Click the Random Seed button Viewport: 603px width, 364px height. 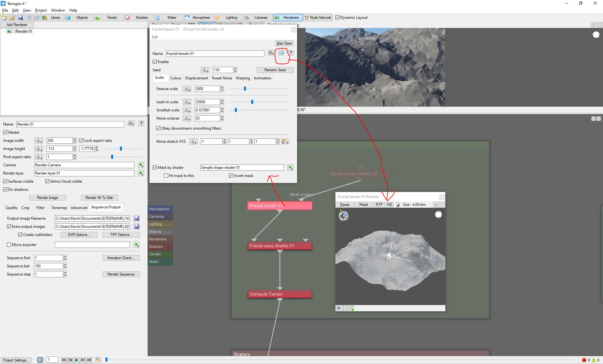pos(275,70)
